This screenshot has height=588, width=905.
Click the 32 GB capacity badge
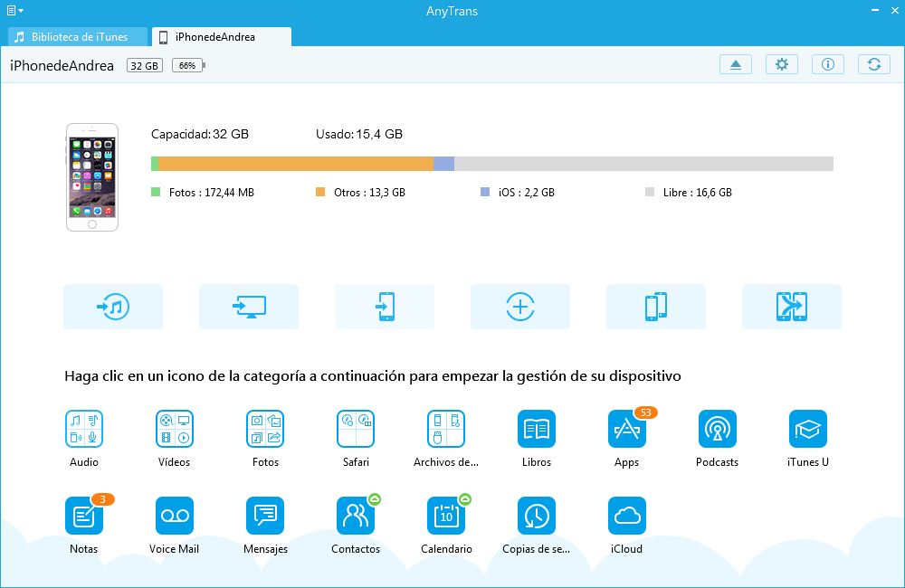(x=145, y=66)
